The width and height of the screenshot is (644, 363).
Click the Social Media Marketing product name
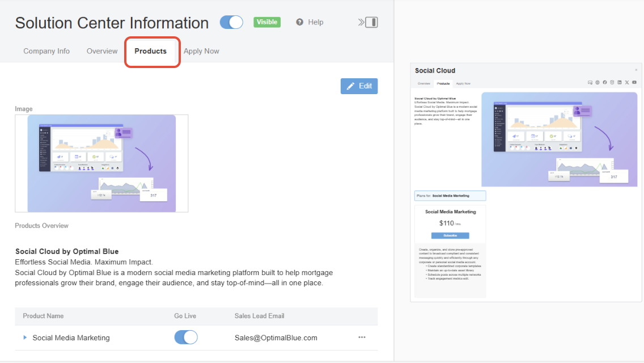[71, 337]
